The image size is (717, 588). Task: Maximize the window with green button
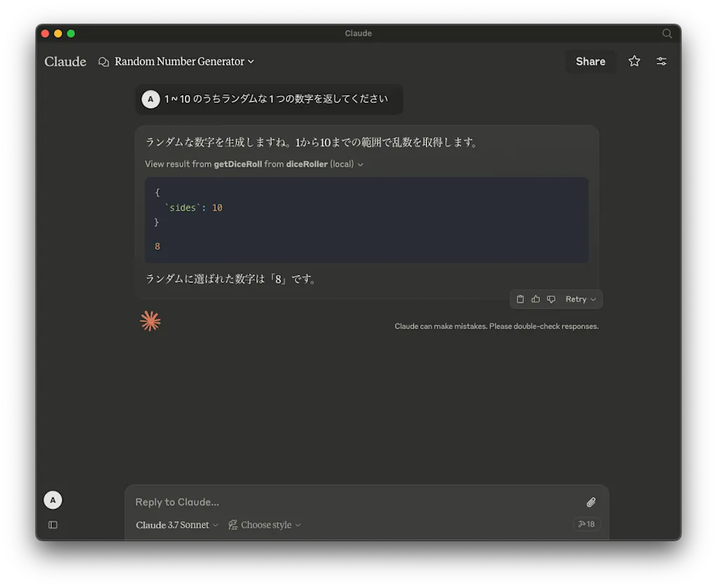pos(71,34)
